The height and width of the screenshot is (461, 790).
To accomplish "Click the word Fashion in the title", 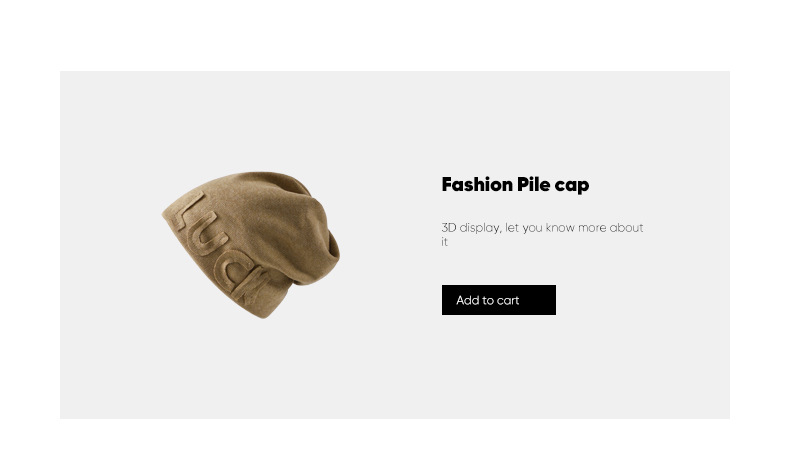I will tap(477, 184).
